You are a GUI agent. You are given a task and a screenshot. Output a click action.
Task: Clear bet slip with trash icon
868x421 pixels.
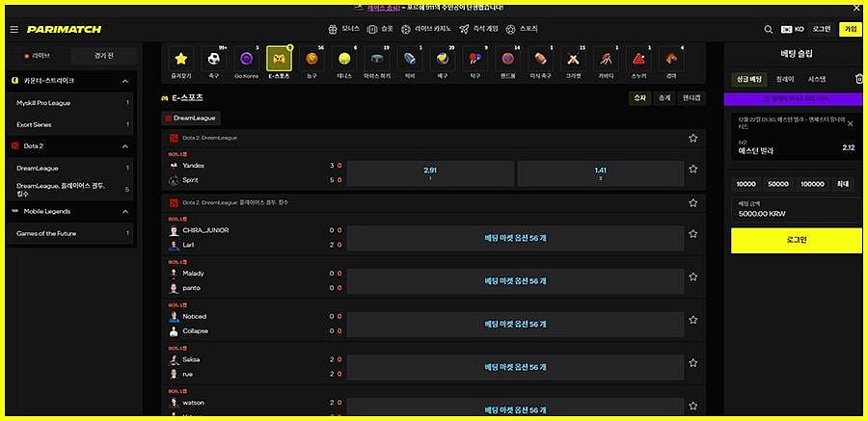point(858,79)
